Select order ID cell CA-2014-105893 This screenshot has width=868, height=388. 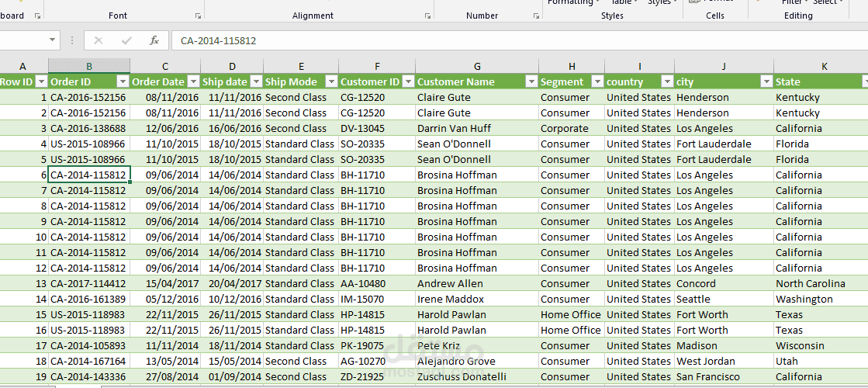[89, 345]
